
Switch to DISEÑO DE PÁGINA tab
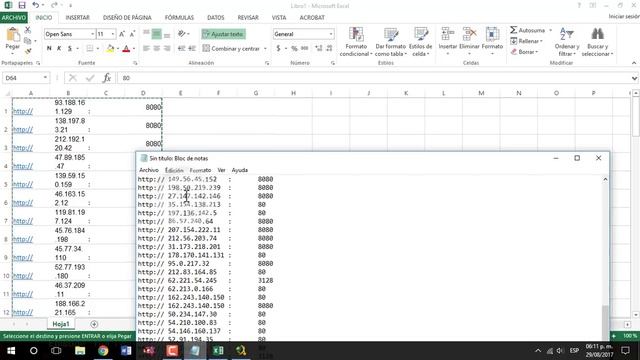point(127,18)
